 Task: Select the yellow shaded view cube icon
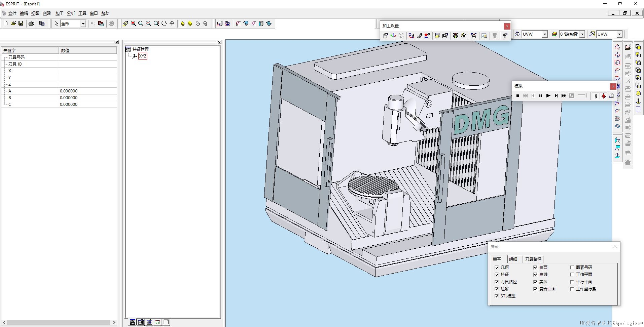coord(182,24)
